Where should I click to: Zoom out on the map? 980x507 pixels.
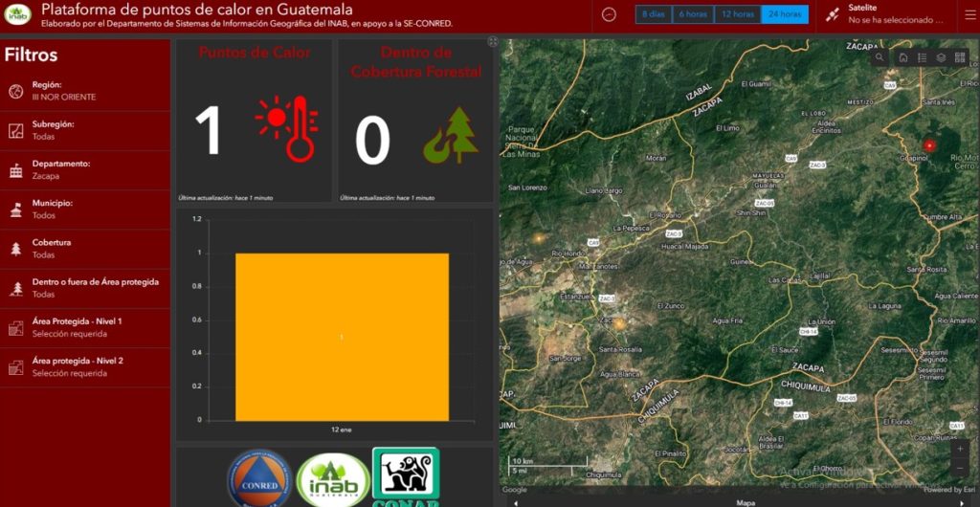[x=960, y=469]
